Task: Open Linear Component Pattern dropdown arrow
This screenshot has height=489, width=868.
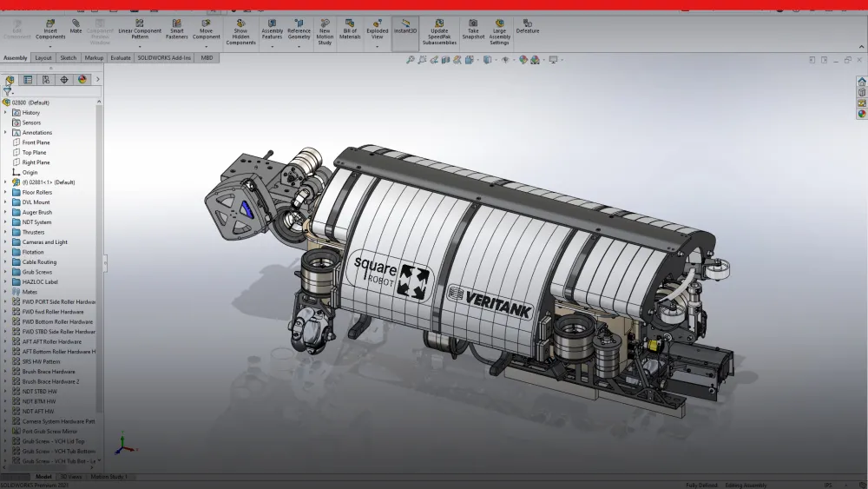Action: 140,47
